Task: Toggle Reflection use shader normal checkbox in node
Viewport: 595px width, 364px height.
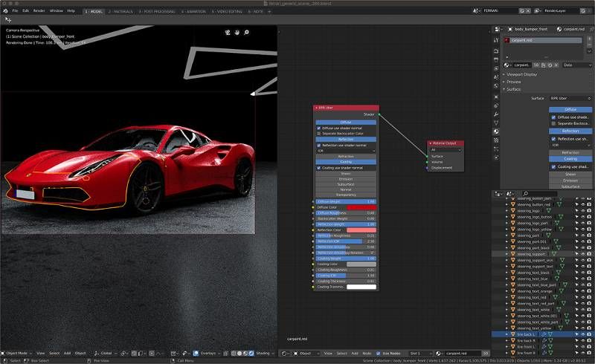Action: tap(319, 145)
